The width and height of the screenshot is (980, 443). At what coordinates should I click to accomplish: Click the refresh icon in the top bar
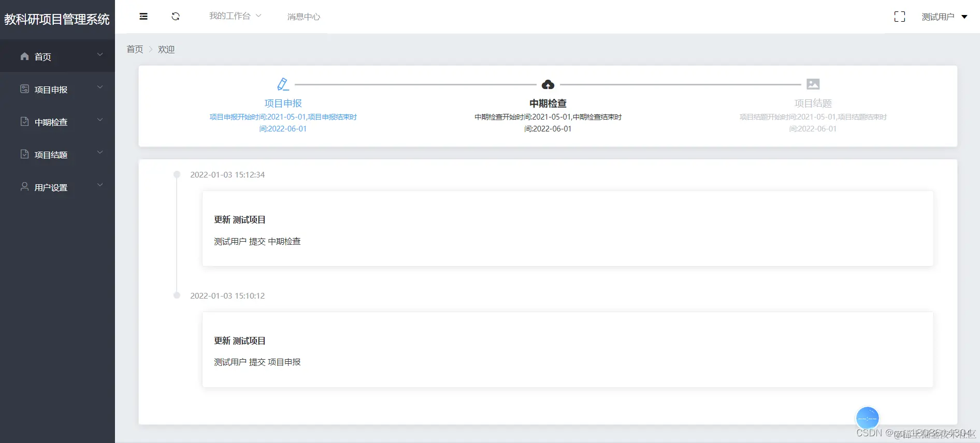click(x=176, y=17)
